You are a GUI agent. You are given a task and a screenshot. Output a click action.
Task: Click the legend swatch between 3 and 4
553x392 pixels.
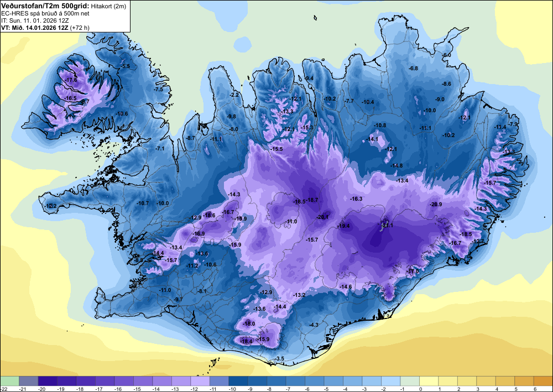click(x=486, y=381)
